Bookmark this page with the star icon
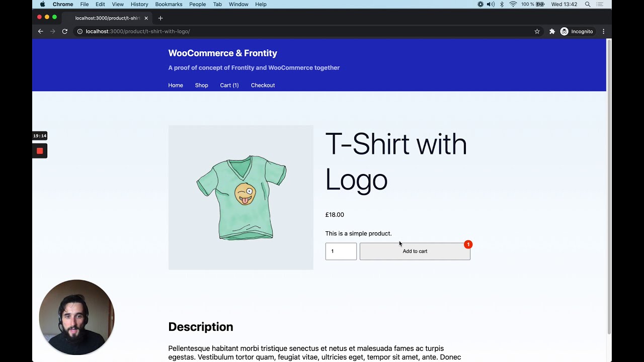The image size is (644, 362). point(537,31)
